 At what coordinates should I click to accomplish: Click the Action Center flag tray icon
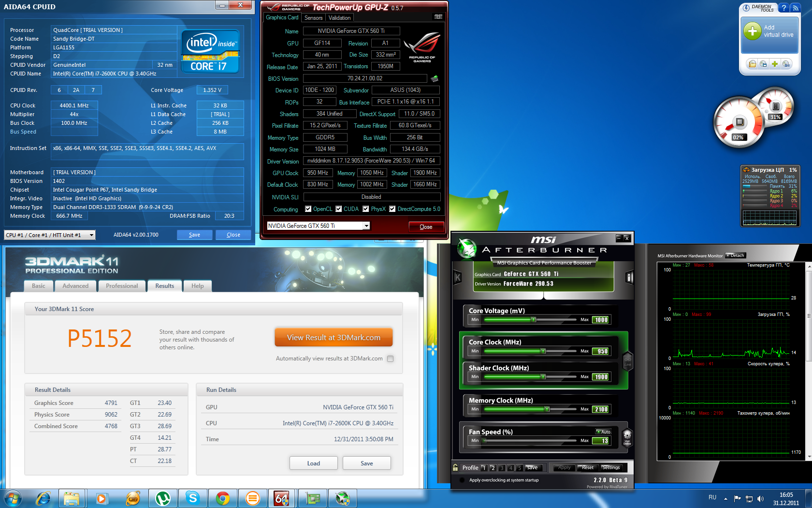tap(738, 499)
